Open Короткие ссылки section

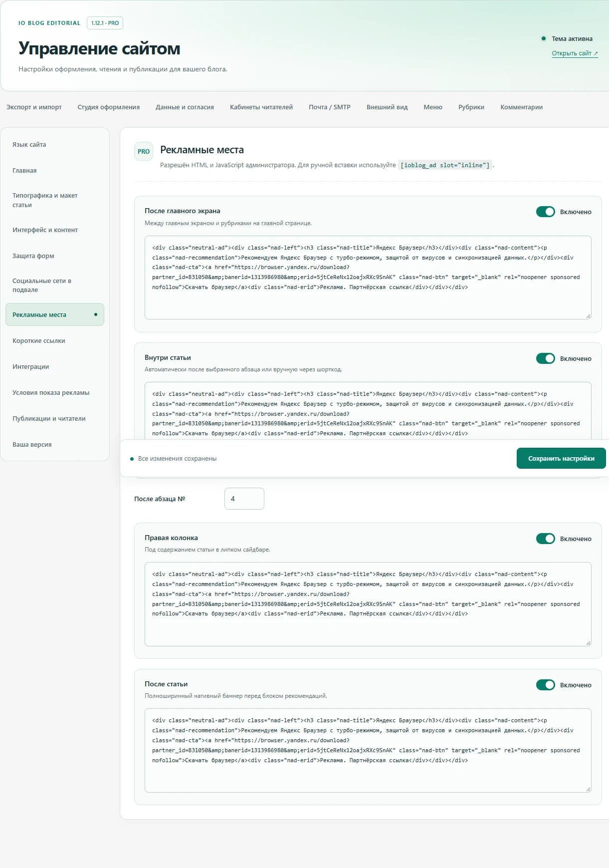55,341
